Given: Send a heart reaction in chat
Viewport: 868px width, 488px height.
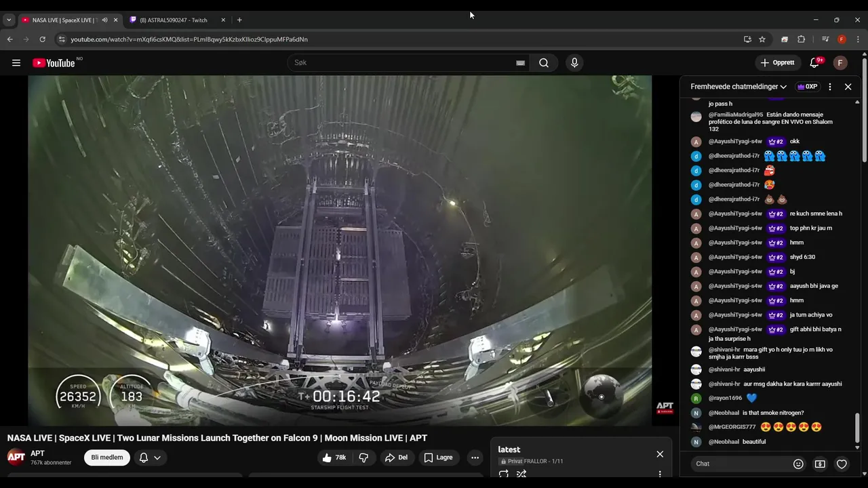Looking at the screenshot, I should 842,464.
